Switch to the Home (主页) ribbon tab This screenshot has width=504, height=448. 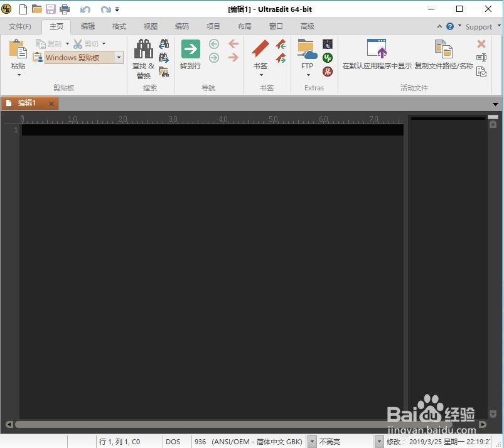coord(56,26)
